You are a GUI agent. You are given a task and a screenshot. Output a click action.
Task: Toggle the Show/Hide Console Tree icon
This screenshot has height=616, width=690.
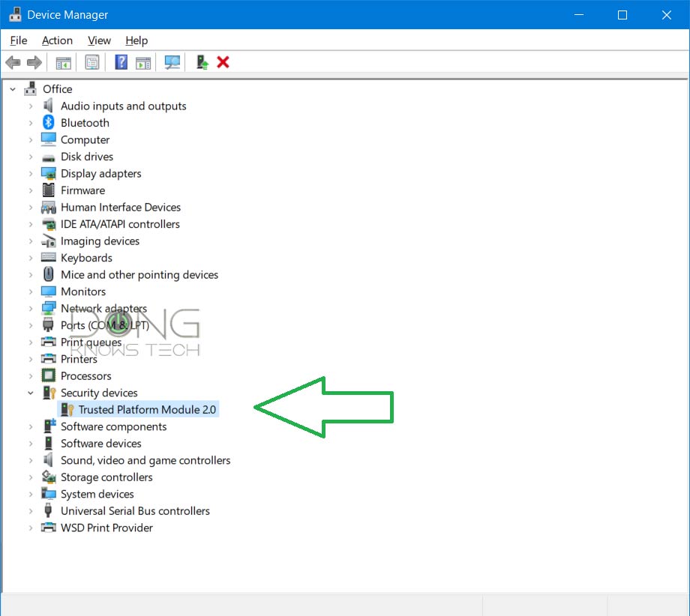63,63
